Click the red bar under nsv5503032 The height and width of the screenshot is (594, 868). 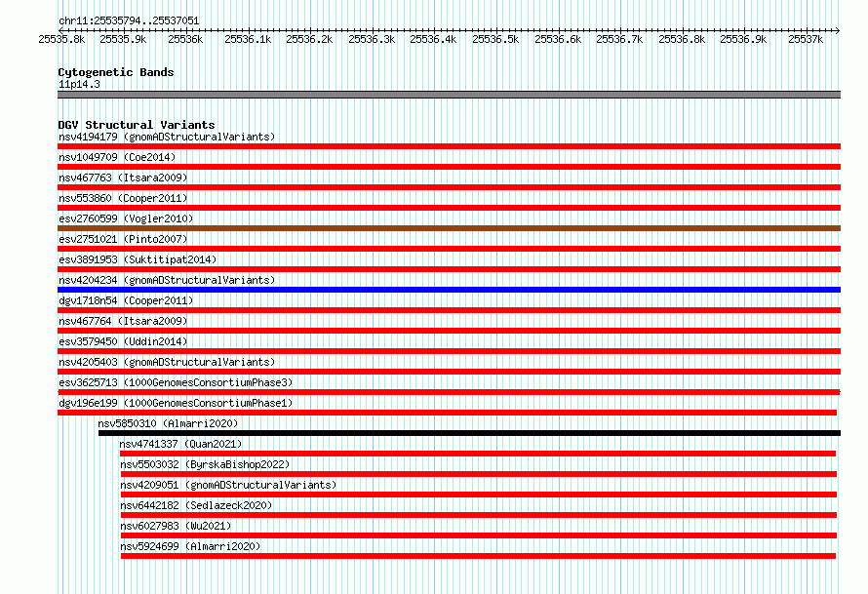(479, 474)
